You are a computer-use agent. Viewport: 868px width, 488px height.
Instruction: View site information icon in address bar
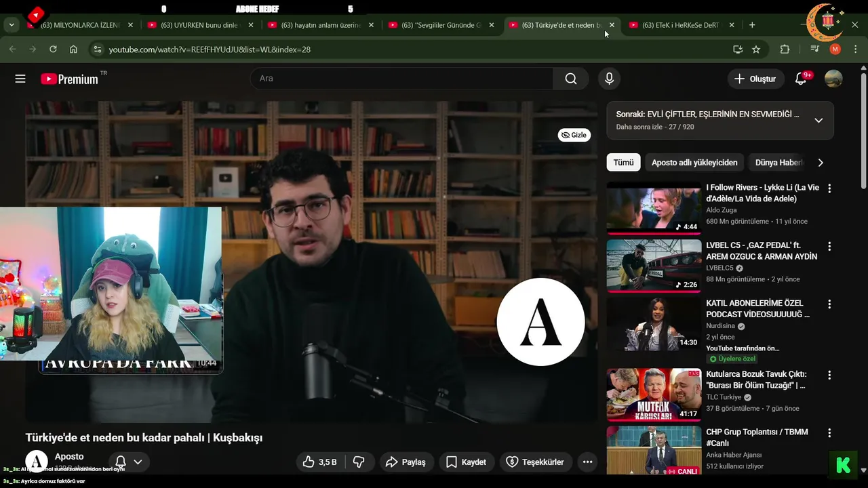[97, 49]
